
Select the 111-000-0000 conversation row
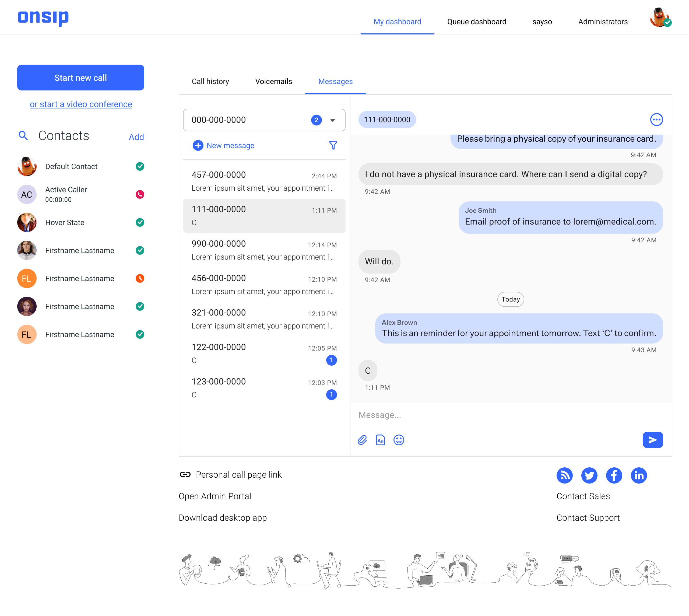click(264, 216)
